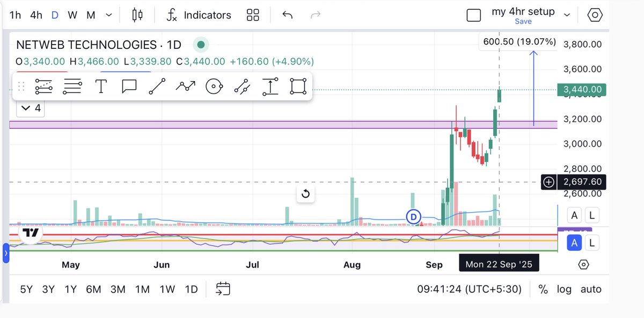Click the plus button on price axis
The height and width of the screenshot is (318, 644).
[549, 183]
